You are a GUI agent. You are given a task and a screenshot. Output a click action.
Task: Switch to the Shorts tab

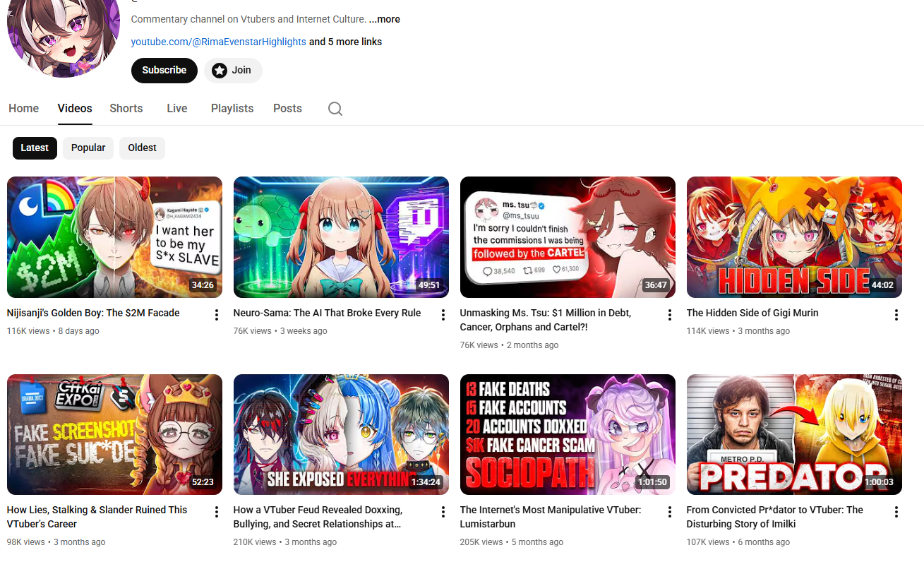pos(126,108)
